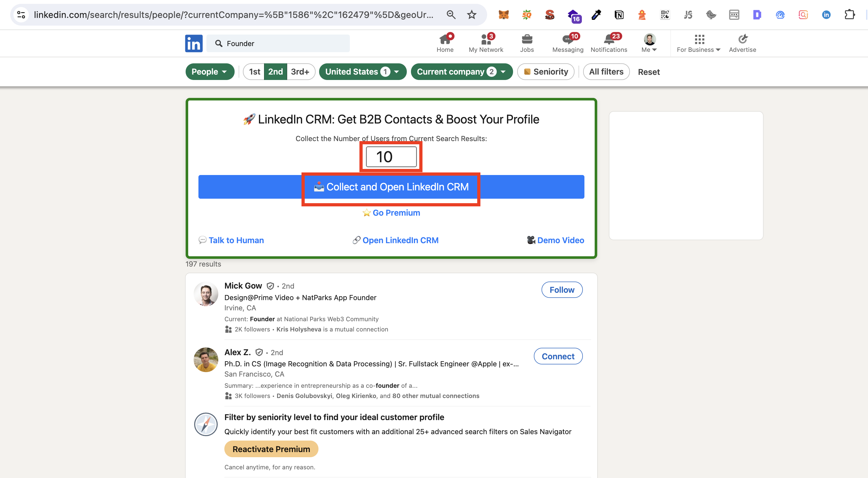The image size is (868, 478).
Task: Open 80 other mutual connections link
Action: tap(436, 396)
